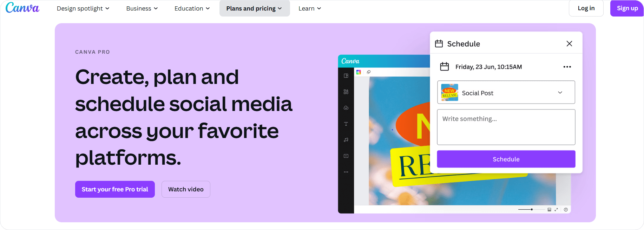Screen dimensions: 644x230
Task: Expand the Learn menu
Action: pyautogui.click(x=310, y=8)
